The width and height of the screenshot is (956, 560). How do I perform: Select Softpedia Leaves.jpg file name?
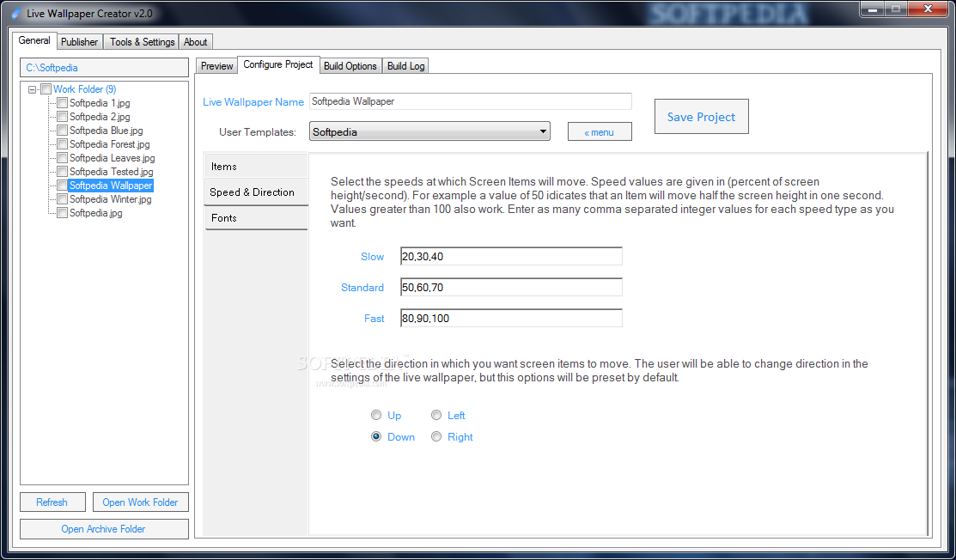click(113, 158)
